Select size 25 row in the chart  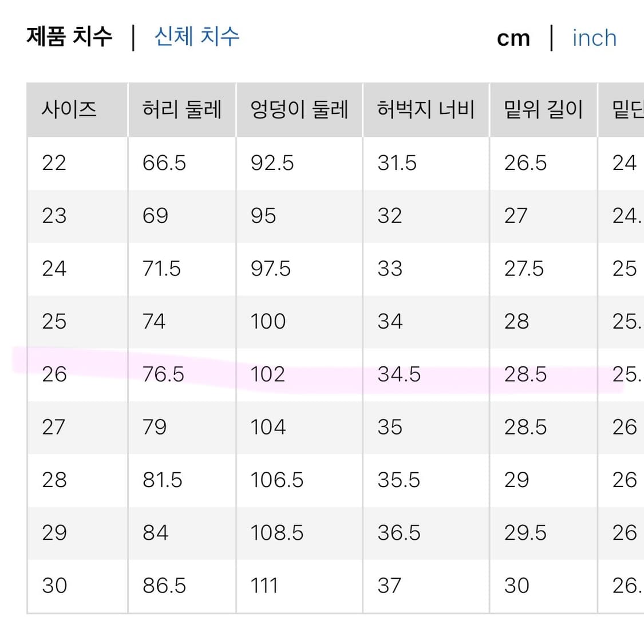[54, 321]
